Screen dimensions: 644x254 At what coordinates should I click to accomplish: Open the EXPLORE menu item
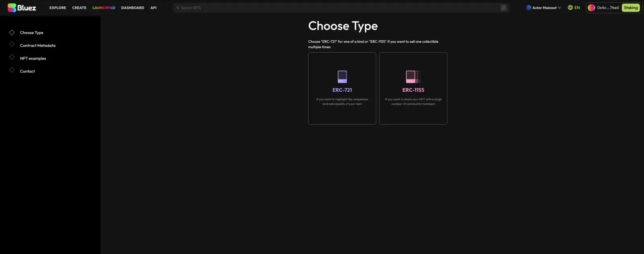(x=58, y=8)
